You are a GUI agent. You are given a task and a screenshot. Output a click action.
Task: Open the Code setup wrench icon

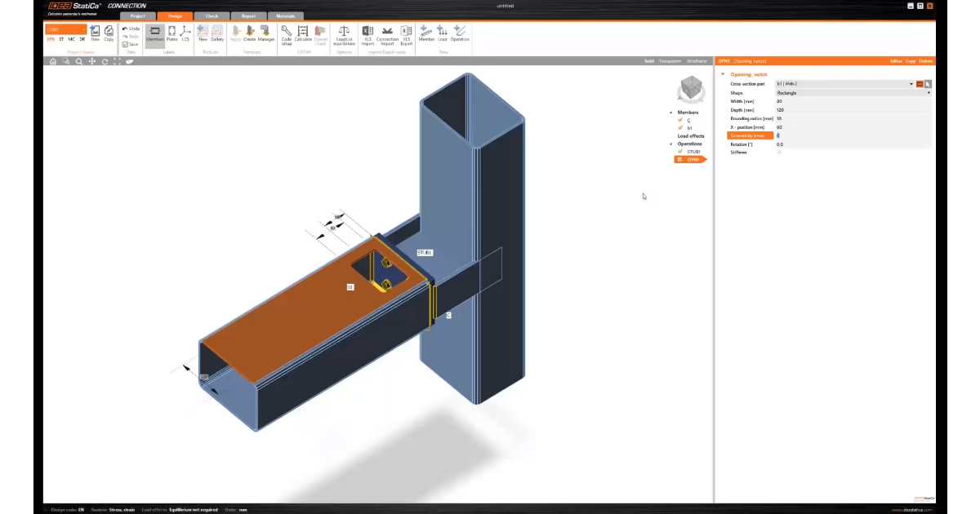coord(286,32)
